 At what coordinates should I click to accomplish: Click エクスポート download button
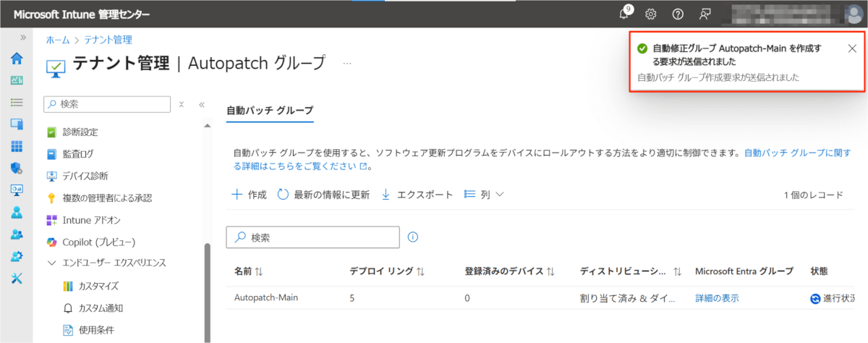pos(417,195)
